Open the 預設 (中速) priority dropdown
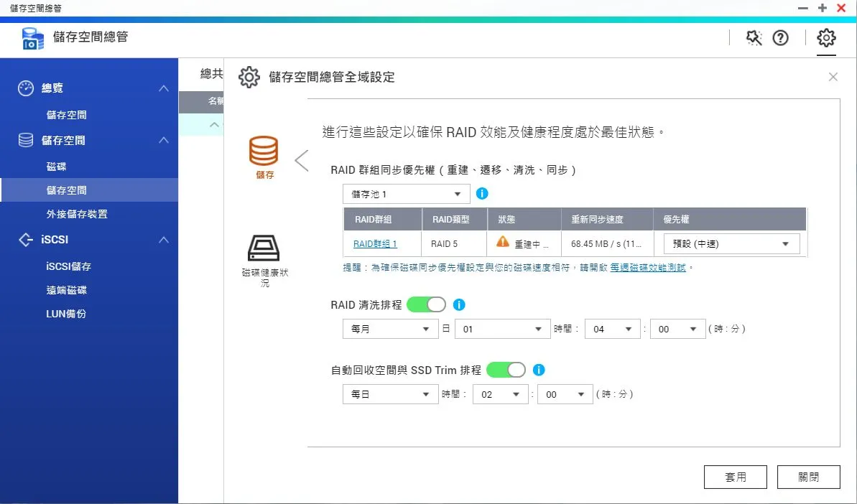This screenshot has width=857, height=504. coord(732,244)
